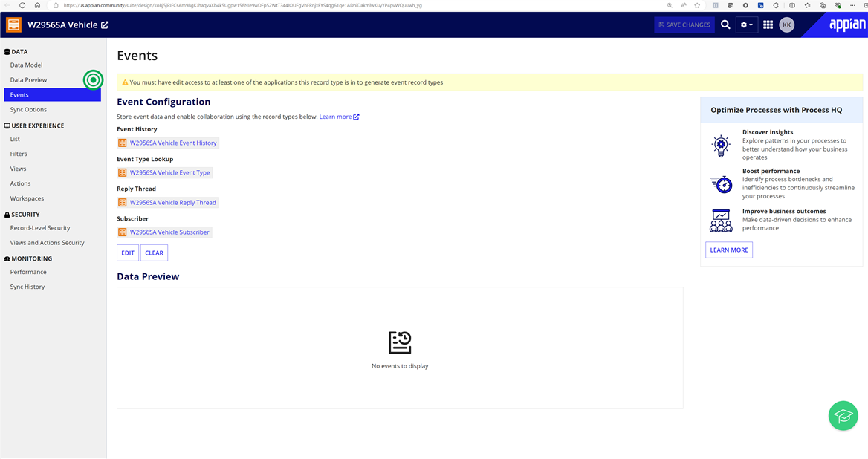Click the Clear event configuration button
This screenshot has height=459, width=868.
154,253
